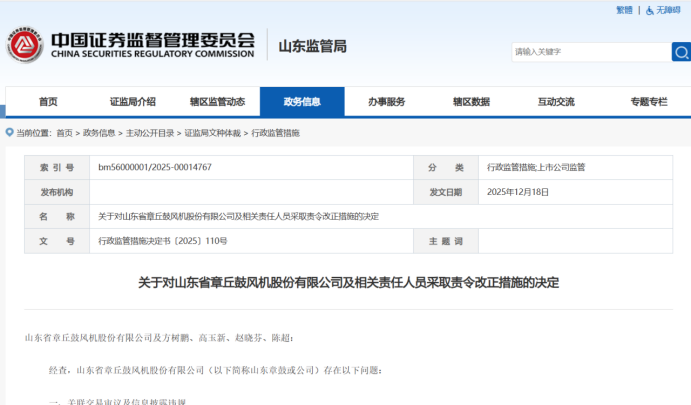
Task: Open the 互动交流 navigation tab
Action: (x=556, y=102)
